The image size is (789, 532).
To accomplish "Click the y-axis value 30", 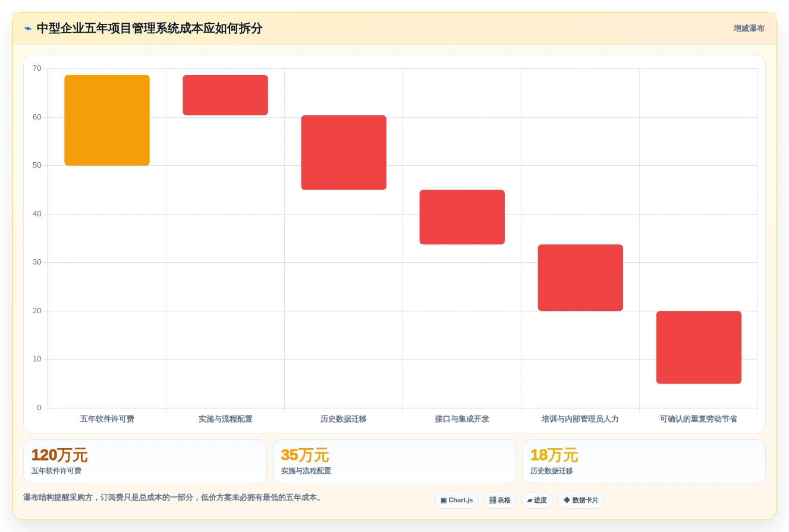I will click(x=37, y=262).
